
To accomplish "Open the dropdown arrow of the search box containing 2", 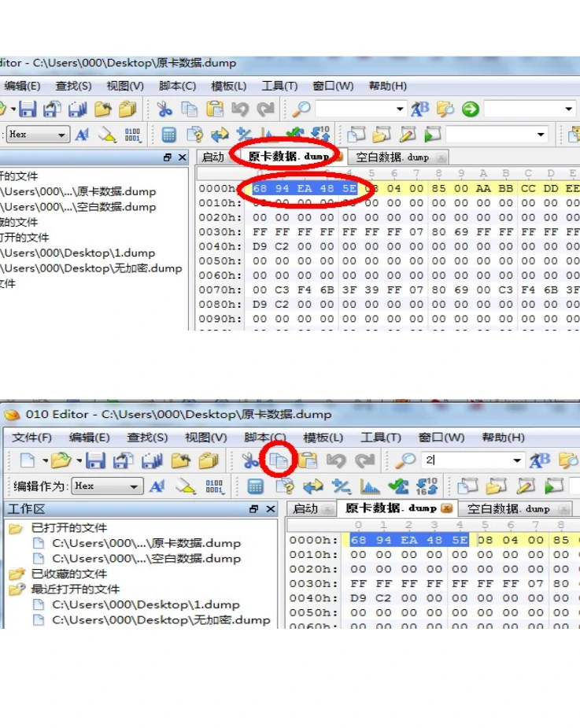I will pos(517,460).
